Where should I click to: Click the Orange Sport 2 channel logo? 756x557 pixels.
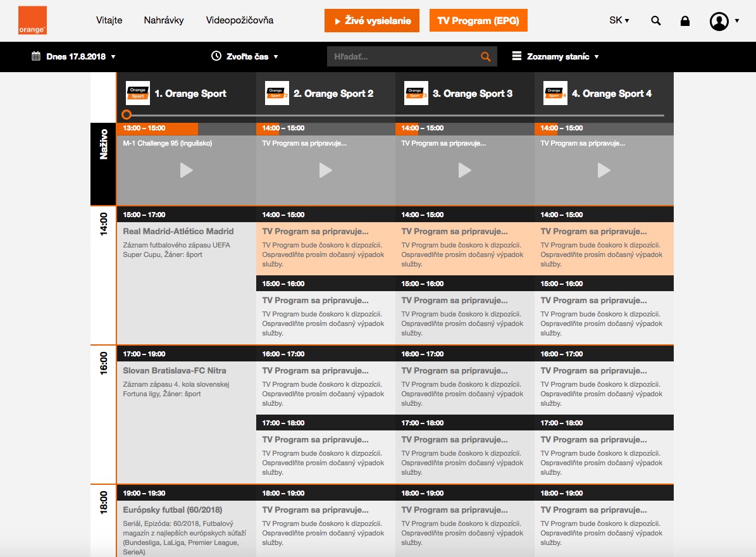(276, 93)
